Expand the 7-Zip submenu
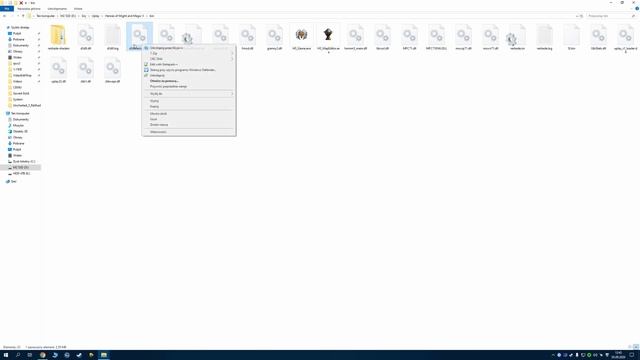 click(189, 53)
